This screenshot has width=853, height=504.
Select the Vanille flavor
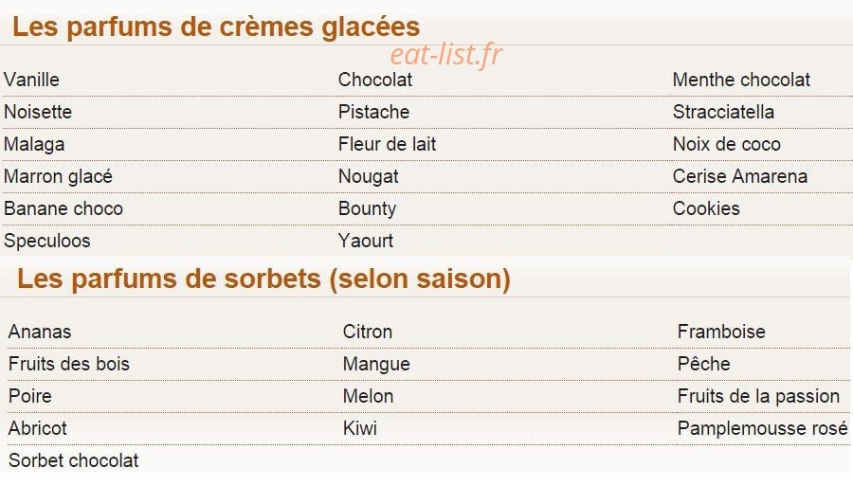(31, 80)
